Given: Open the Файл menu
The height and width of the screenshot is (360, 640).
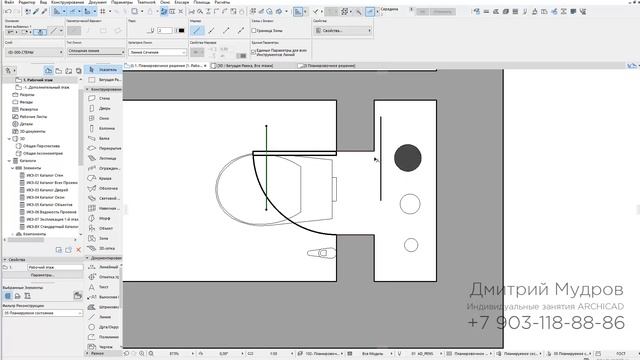Looking at the screenshot, I should coord(9,2).
